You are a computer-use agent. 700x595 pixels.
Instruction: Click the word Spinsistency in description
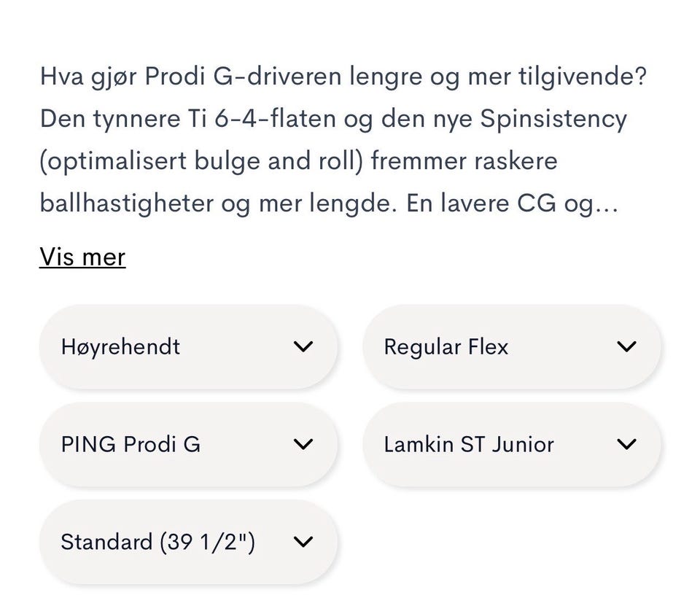(553, 119)
